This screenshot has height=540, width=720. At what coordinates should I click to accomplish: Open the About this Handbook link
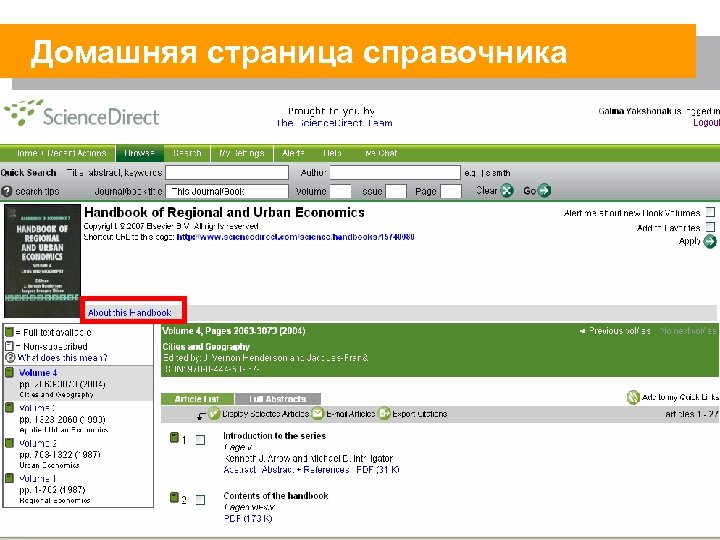click(x=129, y=313)
